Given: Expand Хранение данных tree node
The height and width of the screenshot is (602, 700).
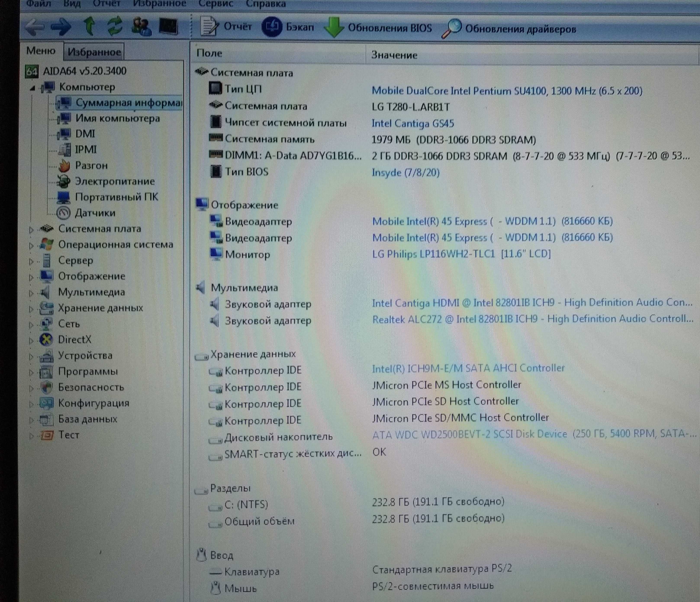Looking at the screenshot, I should point(31,309).
